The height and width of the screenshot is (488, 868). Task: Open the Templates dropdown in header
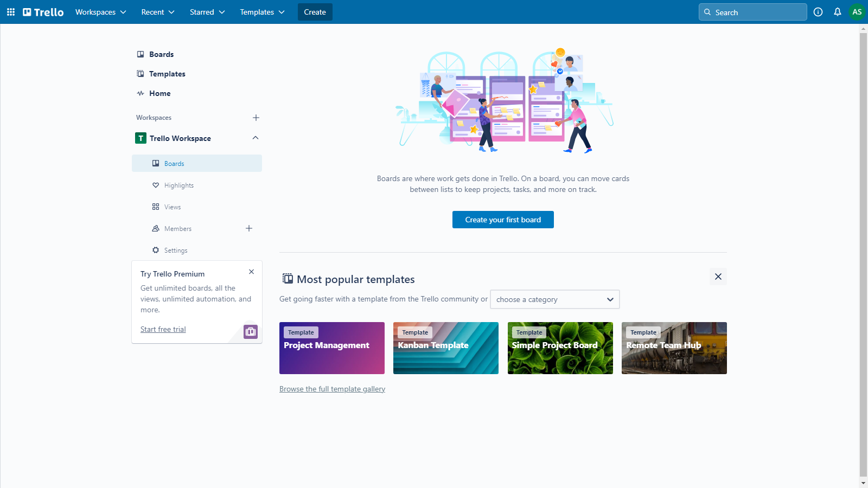coord(262,12)
